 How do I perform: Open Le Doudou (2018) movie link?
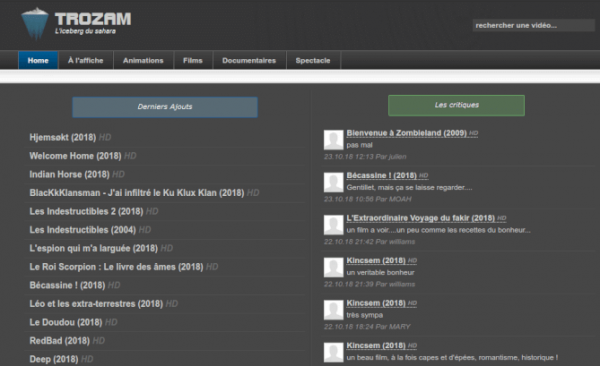pos(66,322)
